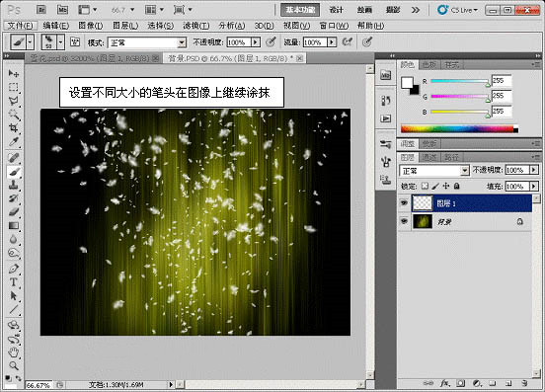Hide the 背景 layer with its eye

[x=404, y=221]
